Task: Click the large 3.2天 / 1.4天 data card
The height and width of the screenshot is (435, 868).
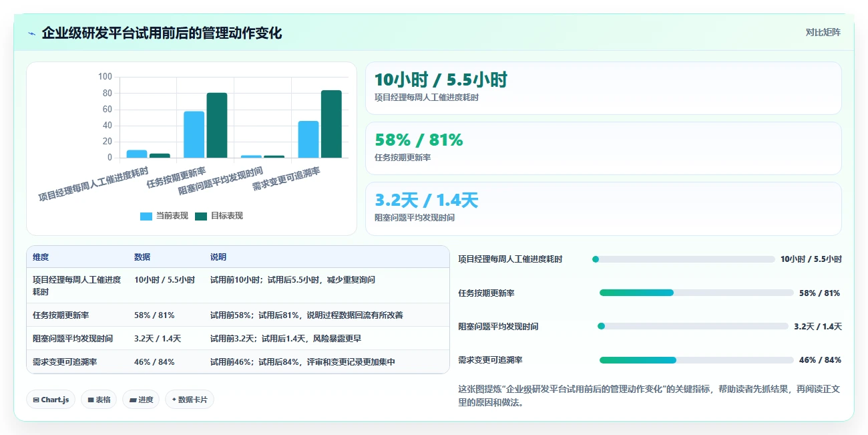Action: 604,208
